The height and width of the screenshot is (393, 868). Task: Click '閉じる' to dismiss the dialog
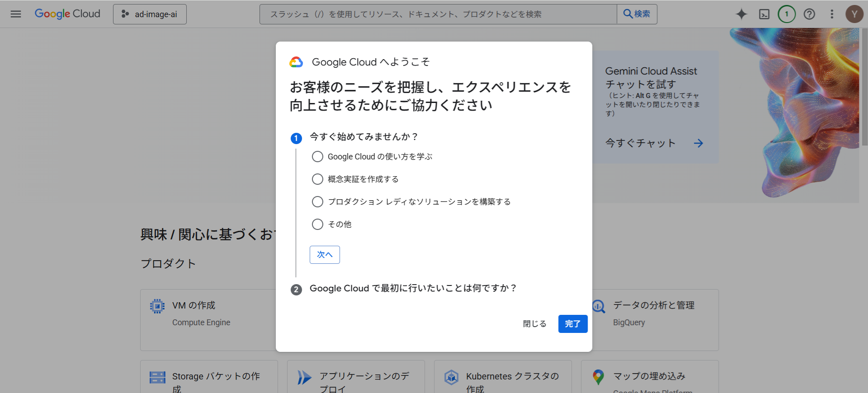click(534, 324)
